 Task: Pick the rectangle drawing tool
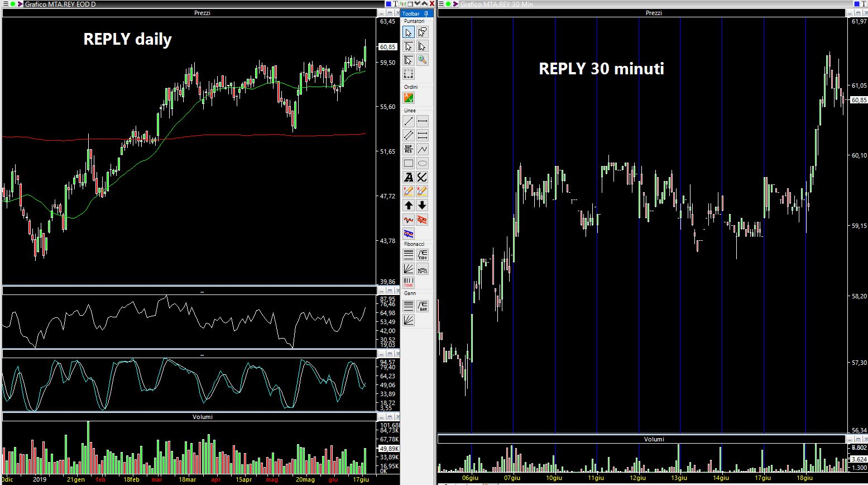click(x=409, y=163)
